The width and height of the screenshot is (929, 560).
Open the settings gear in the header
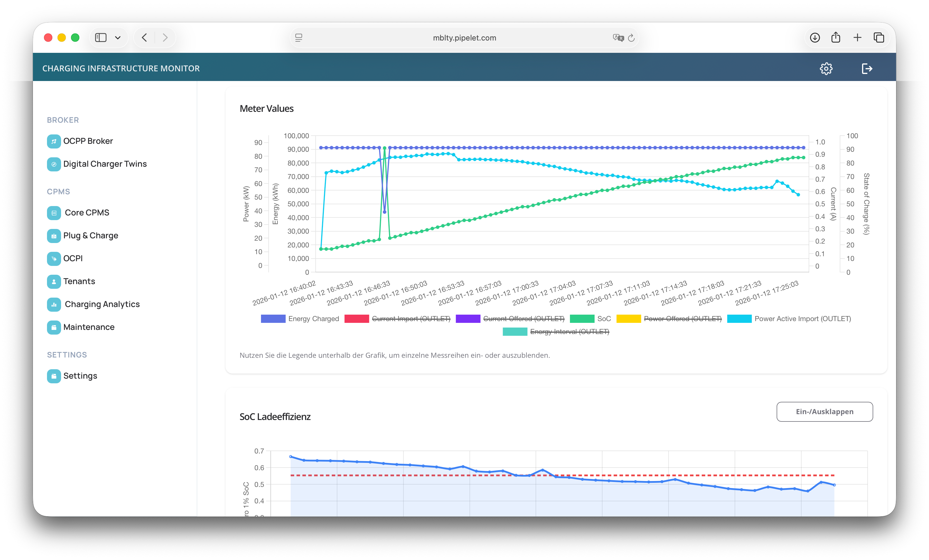pyautogui.click(x=826, y=68)
